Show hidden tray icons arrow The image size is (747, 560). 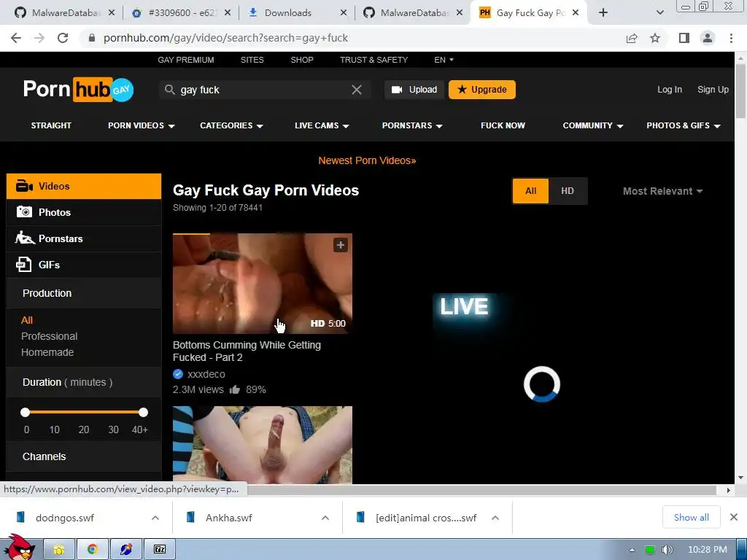632,550
